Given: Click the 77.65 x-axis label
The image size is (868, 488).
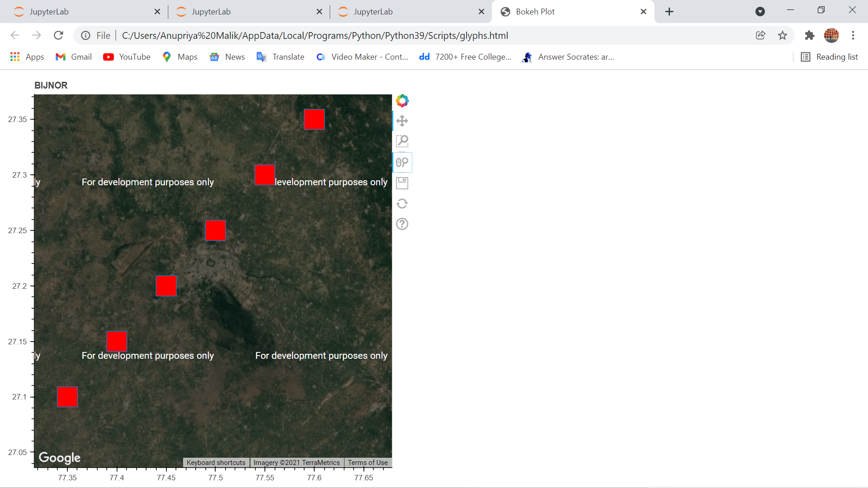Looking at the screenshot, I should [x=364, y=478].
